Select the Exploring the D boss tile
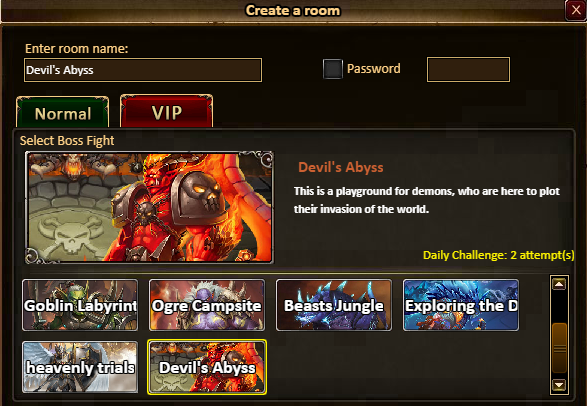The width and height of the screenshot is (587, 406). click(x=461, y=305)
